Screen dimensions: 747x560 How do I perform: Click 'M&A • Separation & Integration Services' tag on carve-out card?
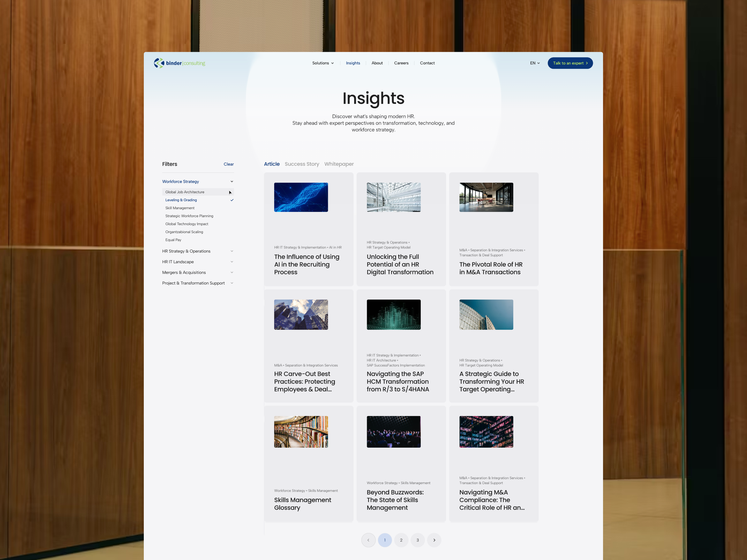click(306, 365)
